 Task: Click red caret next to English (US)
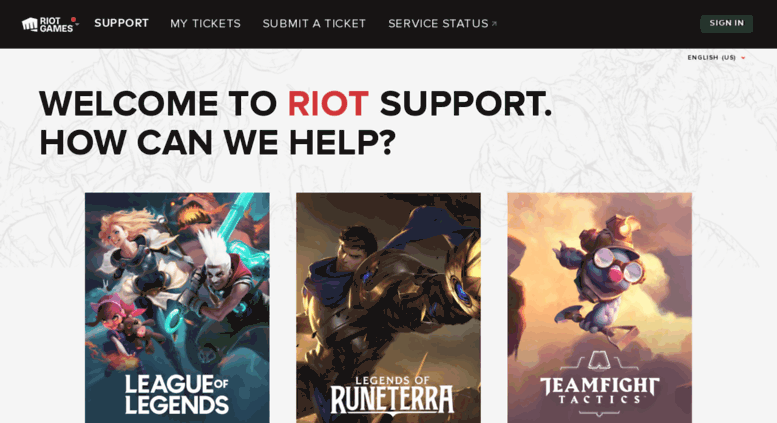(743, 58)
